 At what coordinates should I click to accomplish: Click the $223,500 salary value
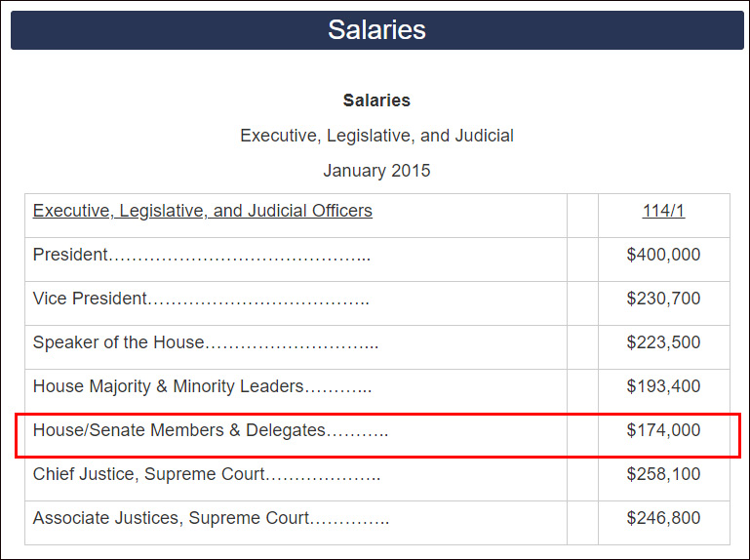663,342
